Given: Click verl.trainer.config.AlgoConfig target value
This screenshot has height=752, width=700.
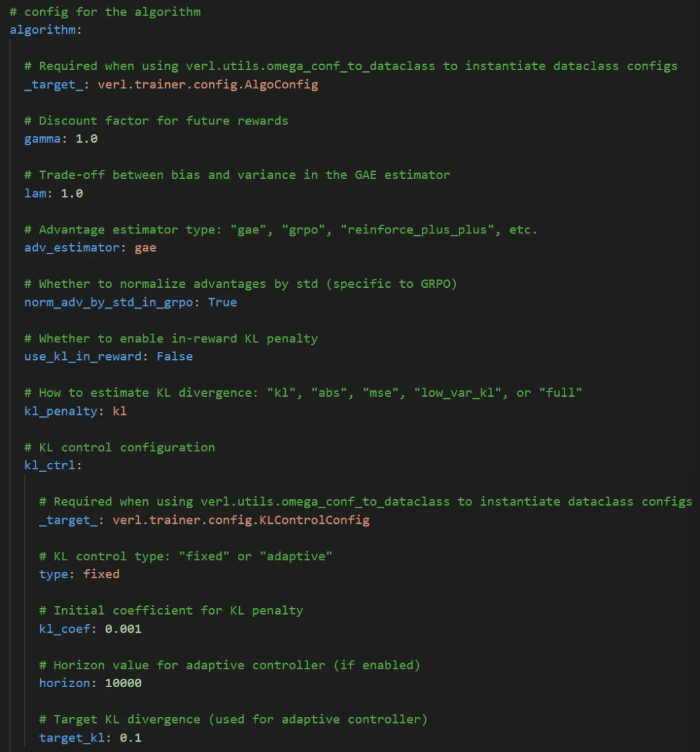Looking at the screenshot, I should (x=208, y=84).
